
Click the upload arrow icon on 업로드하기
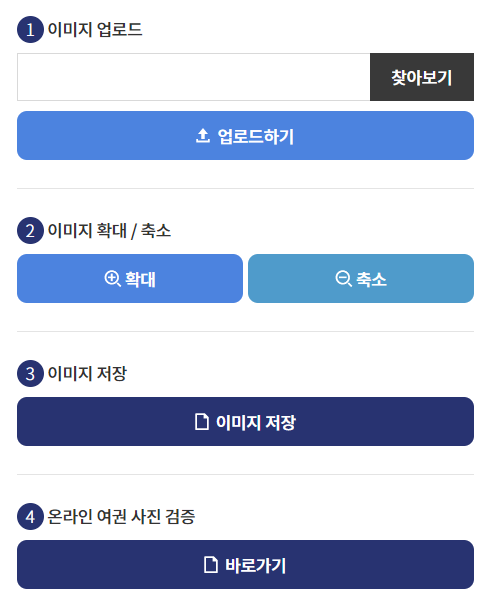(203, 136)
